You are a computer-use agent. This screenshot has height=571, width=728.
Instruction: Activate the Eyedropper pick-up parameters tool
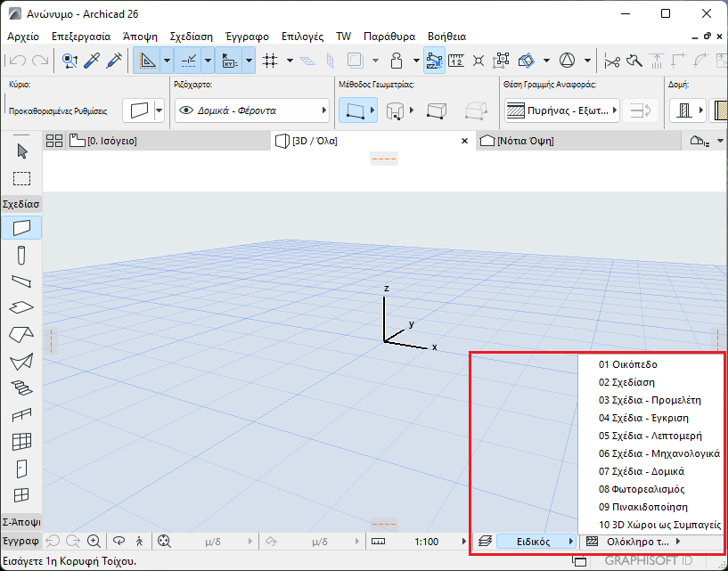coord(92,61)
